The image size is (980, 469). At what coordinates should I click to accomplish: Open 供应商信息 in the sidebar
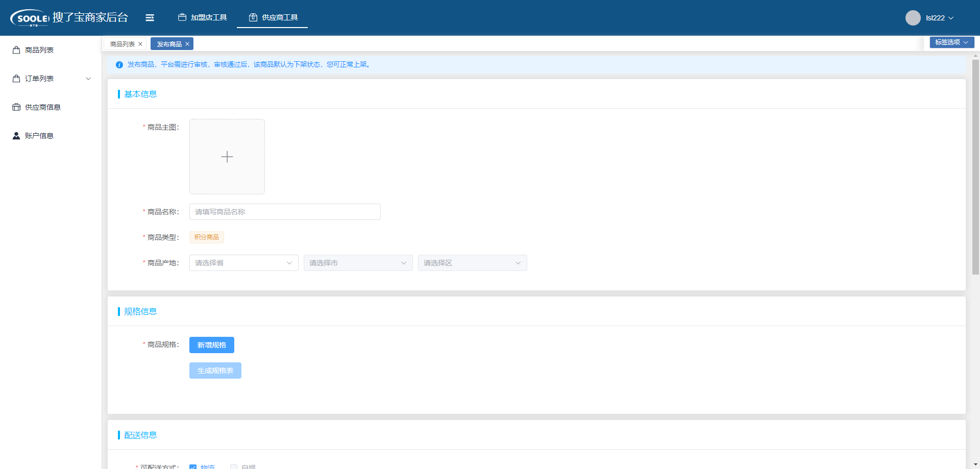click(x=51, y=107)
